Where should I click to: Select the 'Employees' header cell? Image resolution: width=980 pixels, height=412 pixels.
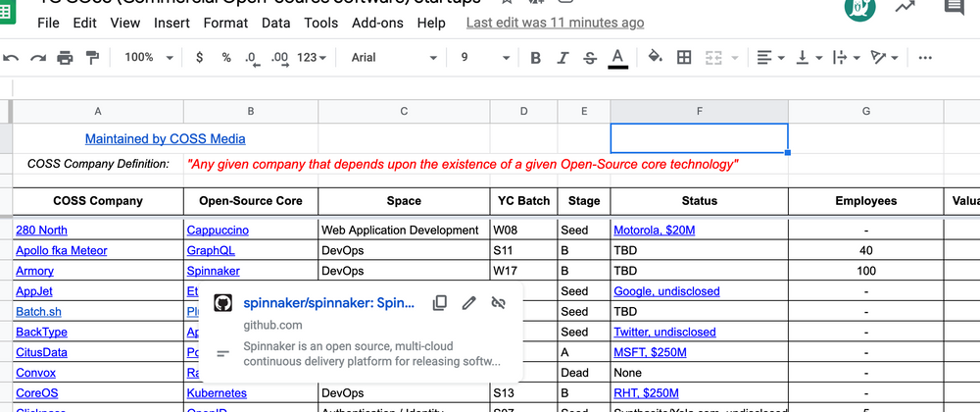[865, 201]
